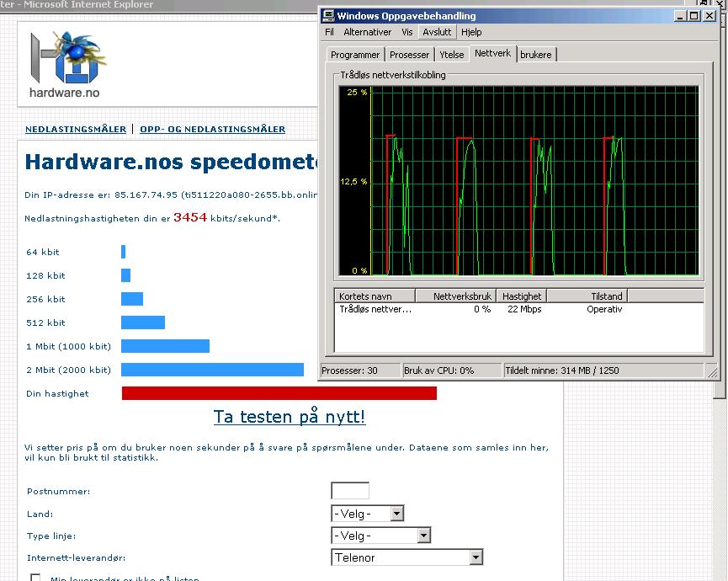Click the 512 kbit label

45,322
